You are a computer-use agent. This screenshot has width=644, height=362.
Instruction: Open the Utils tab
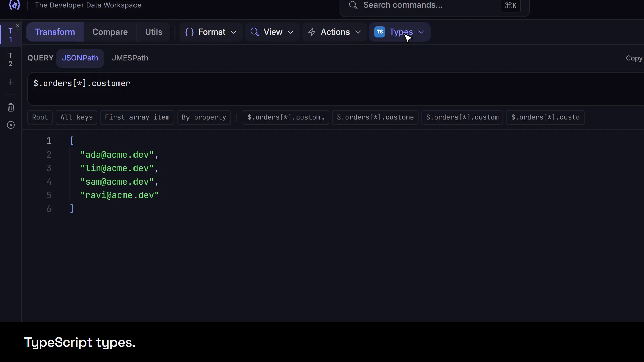click(x=154, y=32)
